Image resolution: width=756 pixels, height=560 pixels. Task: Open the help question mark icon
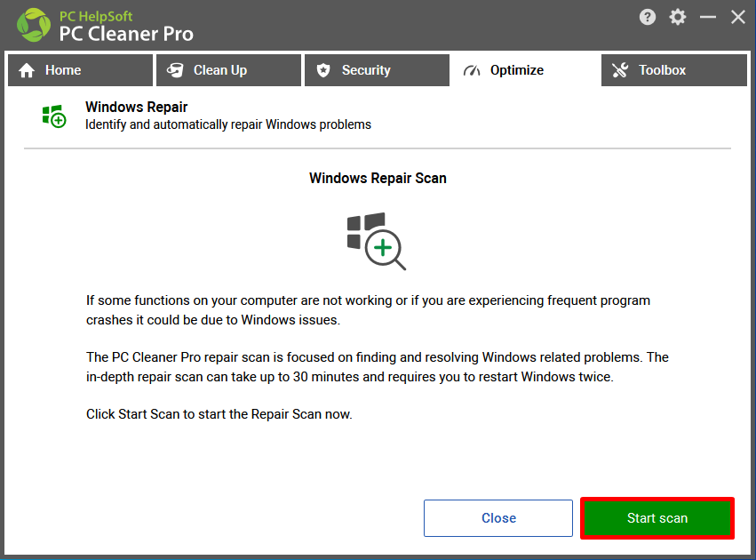pyautogui.click(x=647, y=18)
